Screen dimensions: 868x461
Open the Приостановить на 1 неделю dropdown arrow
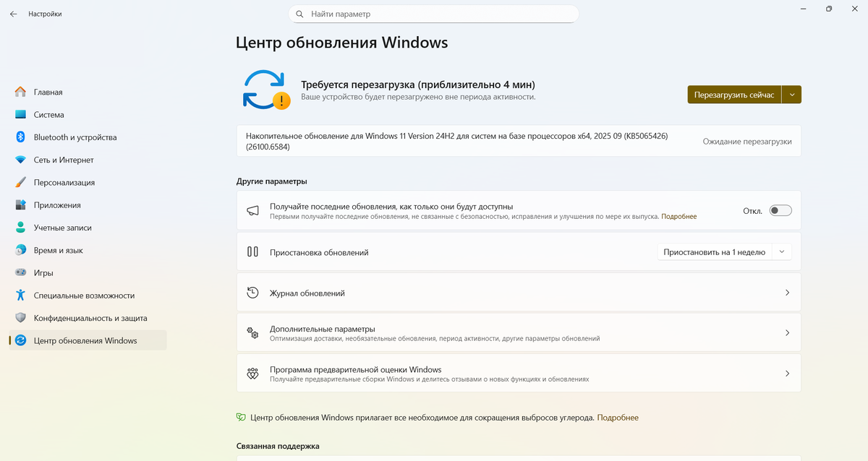[x=782, y=252]
